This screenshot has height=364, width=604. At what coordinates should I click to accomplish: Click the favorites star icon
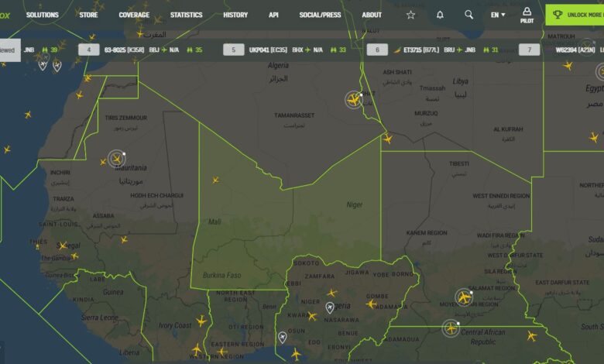(x=410, y=15)
